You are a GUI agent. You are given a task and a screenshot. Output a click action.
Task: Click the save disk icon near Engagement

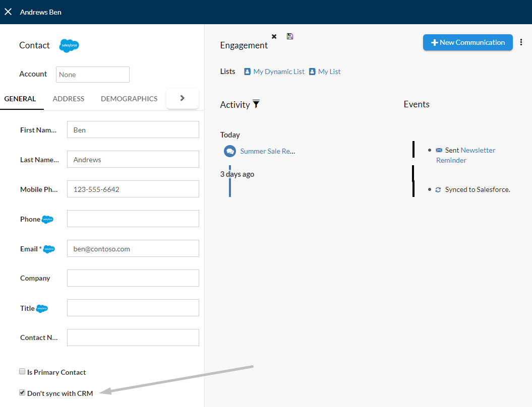point(290,36)
